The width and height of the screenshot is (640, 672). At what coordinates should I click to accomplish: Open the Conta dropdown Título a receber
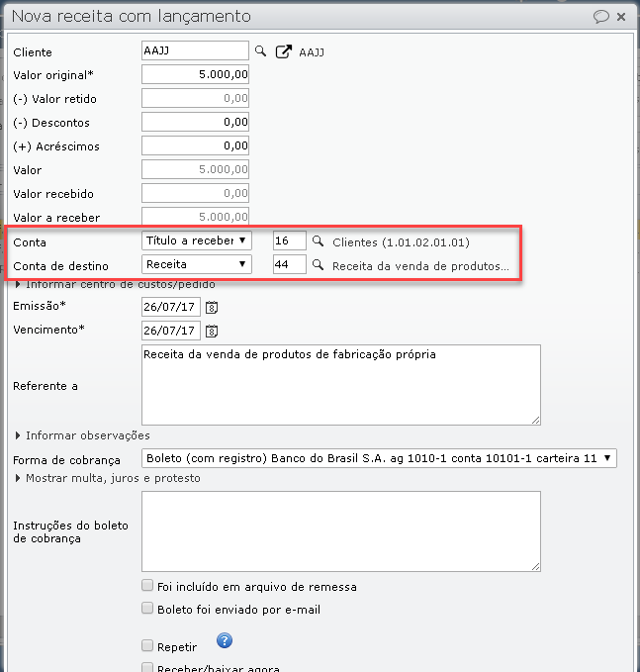(197, 240)
